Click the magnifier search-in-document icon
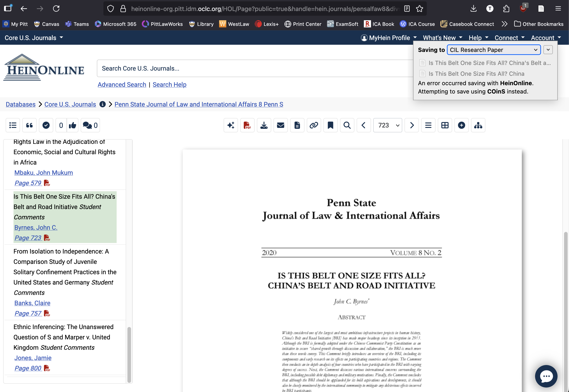This screenshot has width=569, height=392. pos(347,125)
